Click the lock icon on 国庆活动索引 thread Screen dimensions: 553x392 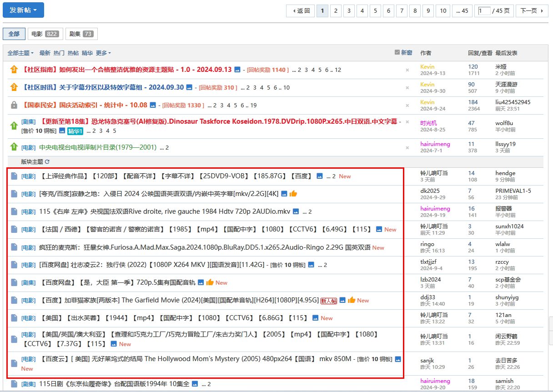[14, 105]
